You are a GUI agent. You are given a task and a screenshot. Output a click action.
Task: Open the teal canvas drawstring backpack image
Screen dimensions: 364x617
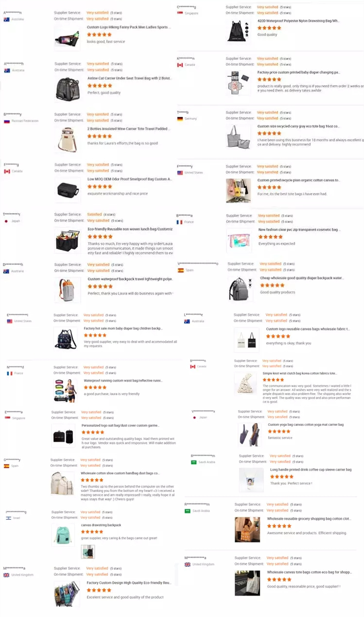[x=63, y=533]
